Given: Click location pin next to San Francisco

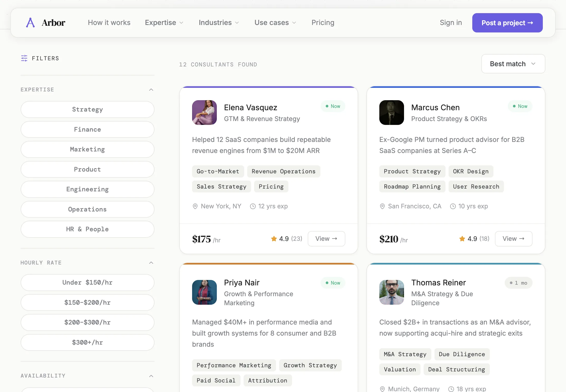Looking at the screenshot, I should click(x=382, y=206).
